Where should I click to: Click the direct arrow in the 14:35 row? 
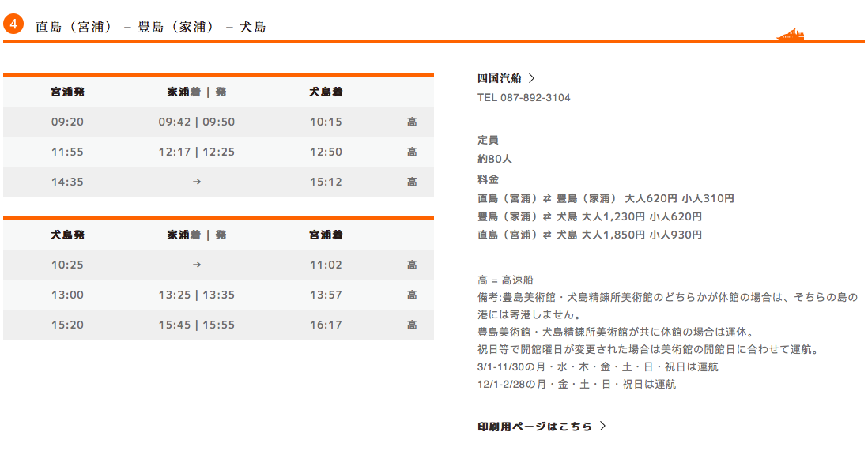point(196,182)
